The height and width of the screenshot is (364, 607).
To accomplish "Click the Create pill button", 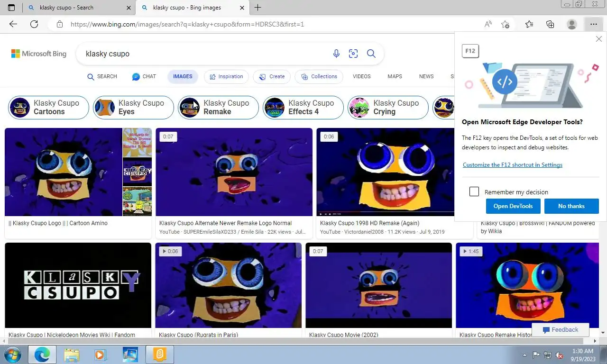I will point(272,76).
